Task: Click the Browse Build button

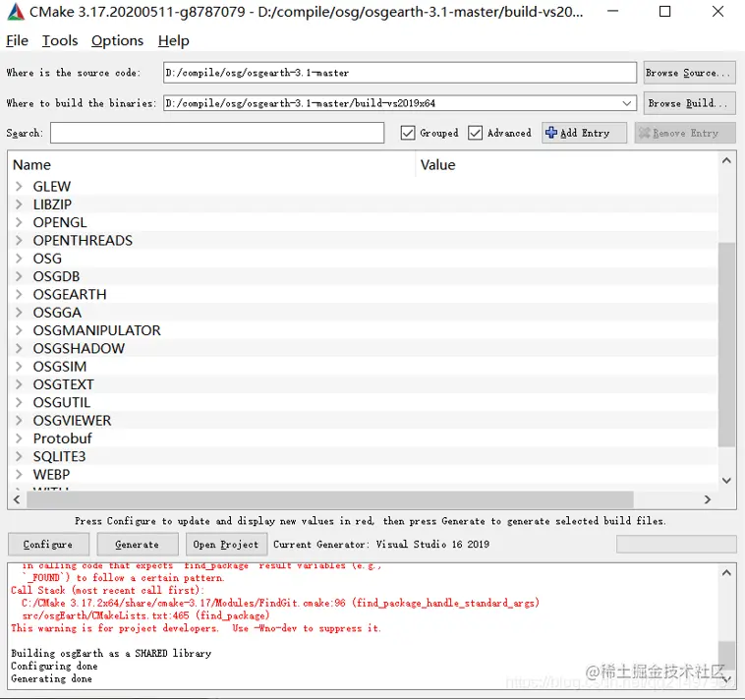Action: (689, 103)
